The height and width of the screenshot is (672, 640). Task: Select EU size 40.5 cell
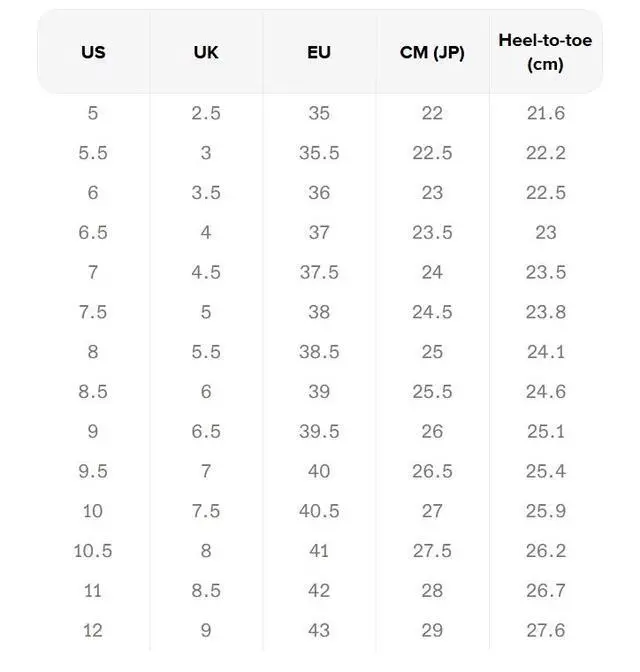(319, 511)
